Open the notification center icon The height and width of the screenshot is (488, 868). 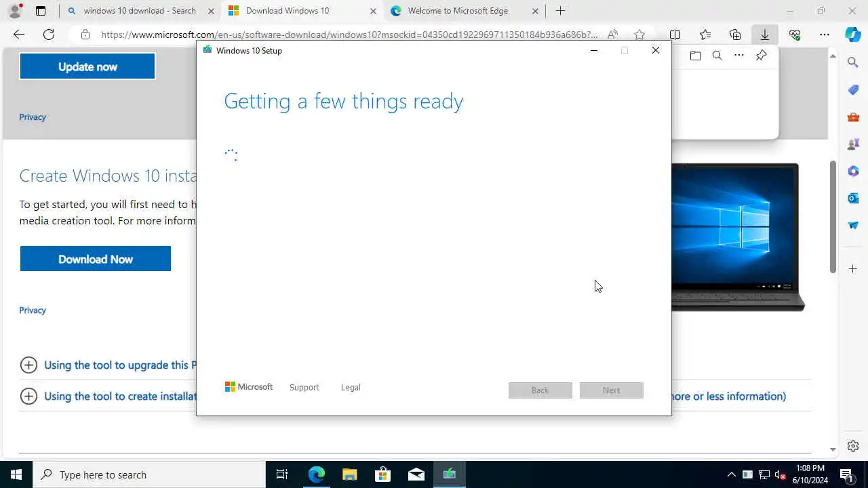[x=846, y=474]
